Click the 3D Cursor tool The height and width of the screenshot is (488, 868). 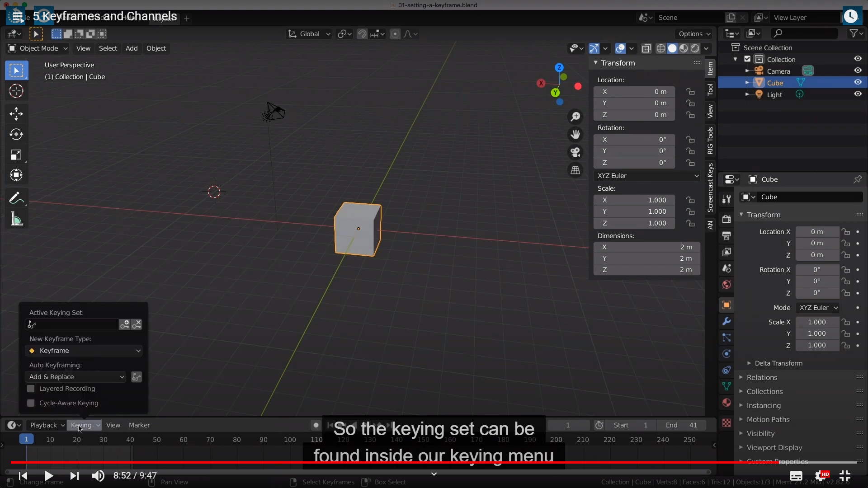point(16,91)
